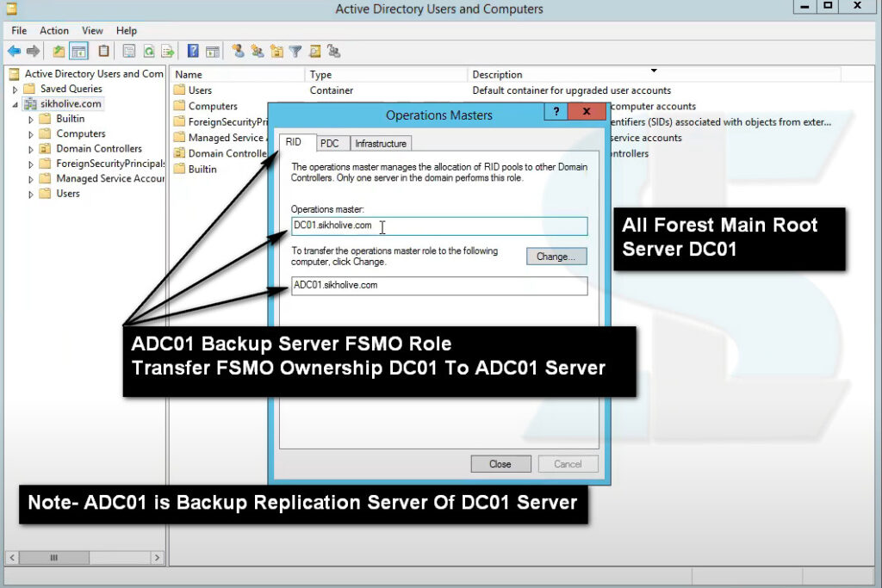The image size is (882, 588).
Task: Click the help question mark in Operations Masters
Action: [556, 111]
